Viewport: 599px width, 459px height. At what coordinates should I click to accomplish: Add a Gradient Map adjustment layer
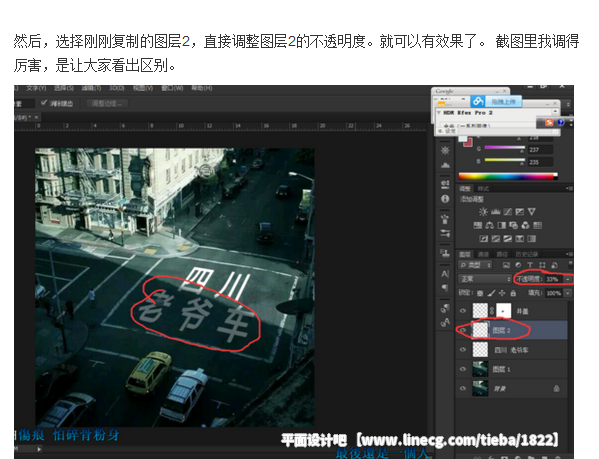(531, 239)
